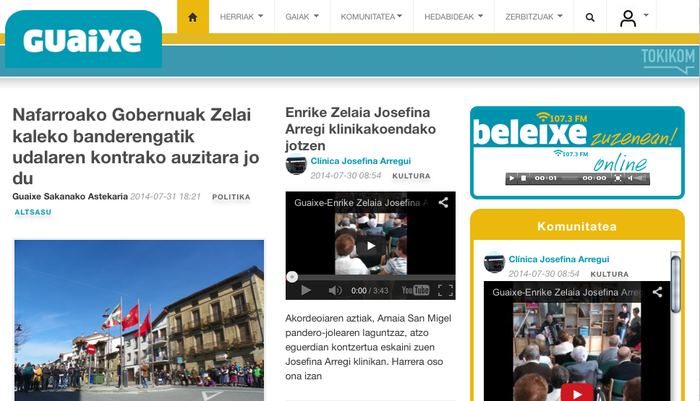Seek the Beleixe radio progress bar
Image resolution: width=700 pixels, height=401 pixels.
(570, 178)
